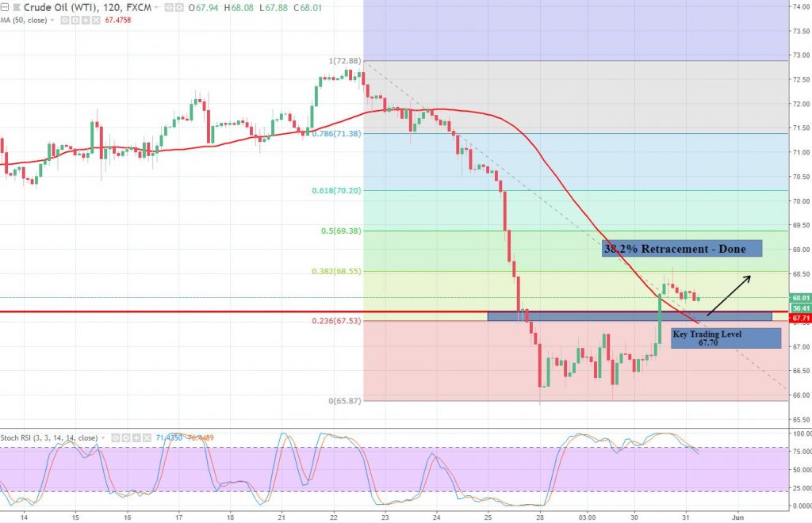Expand the Stoch RSI dropdown arrow
Screen dimensions: 812x523
tap(103, 437)
